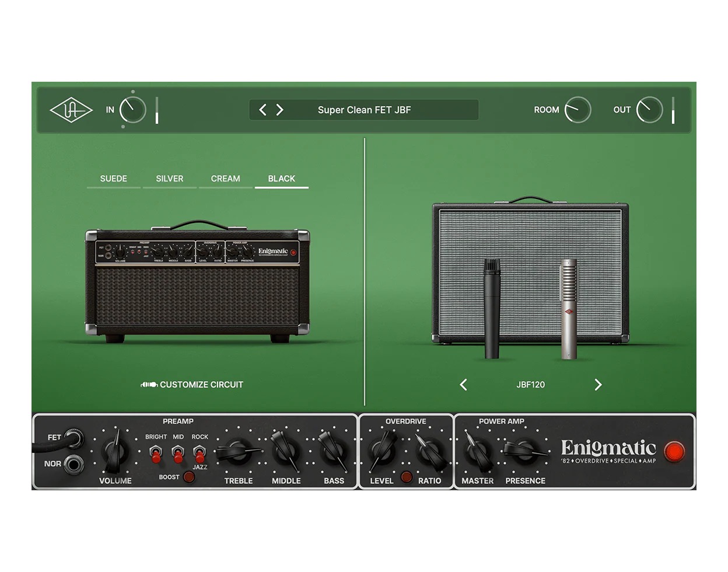The width and height of the screenshot is (728, 572).
Task: Select the SILVER amp skin tab
Action: (170, 179)
